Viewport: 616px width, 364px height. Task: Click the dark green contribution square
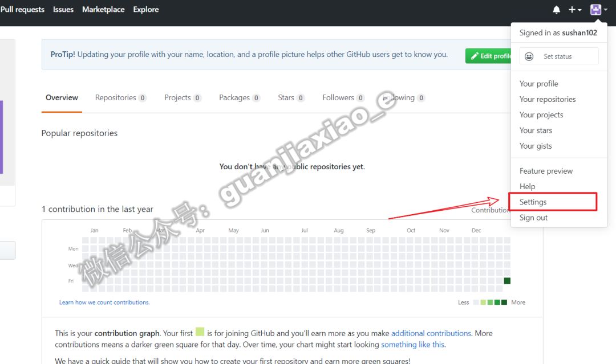[507, 281]
